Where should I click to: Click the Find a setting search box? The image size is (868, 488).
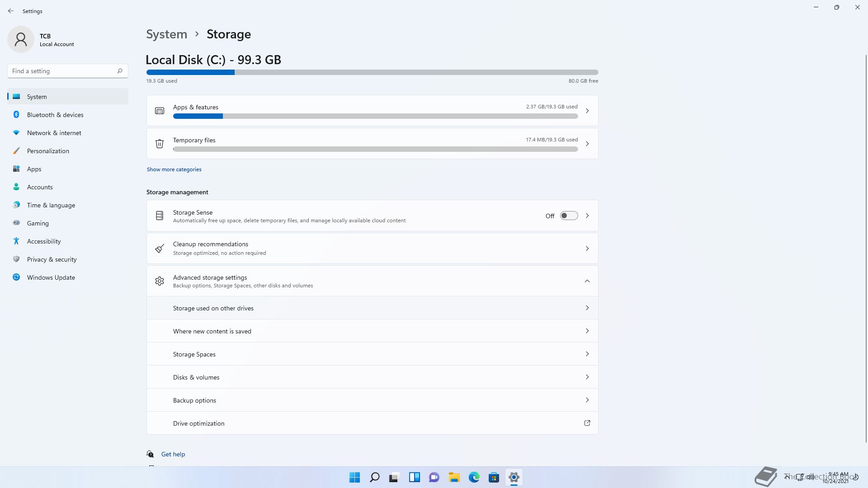point(63,71)
